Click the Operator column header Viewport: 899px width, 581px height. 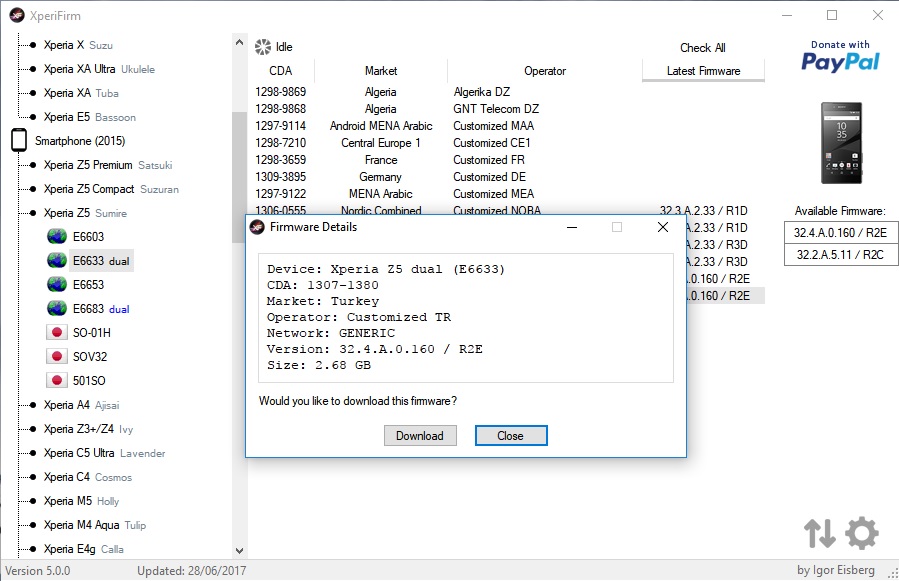[x=545, y=71]
